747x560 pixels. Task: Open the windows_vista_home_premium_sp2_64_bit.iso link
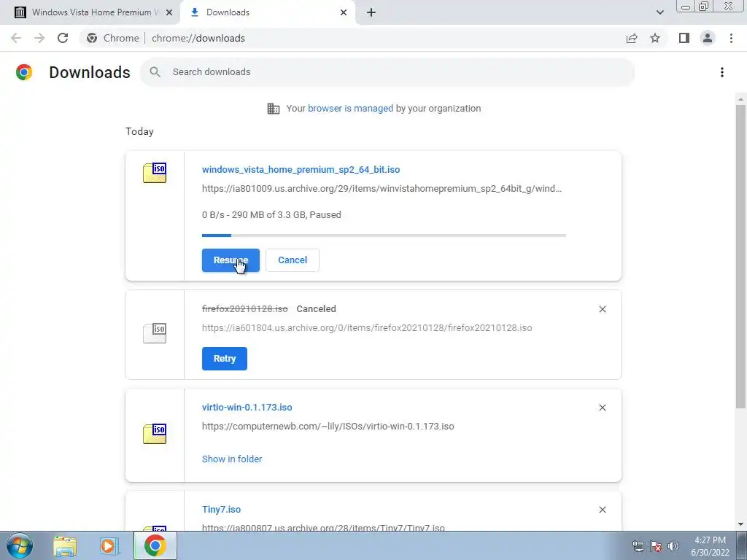tap(301, 169)
